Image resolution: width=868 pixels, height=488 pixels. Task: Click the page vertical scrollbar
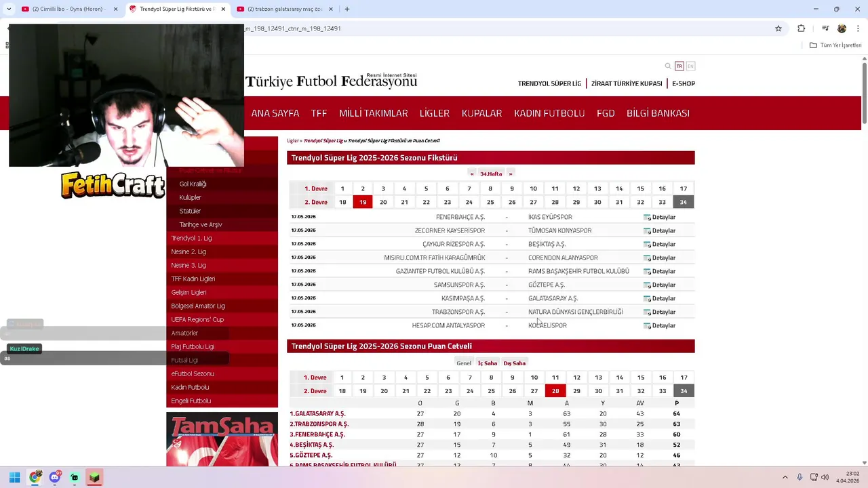tap(864, 94)
